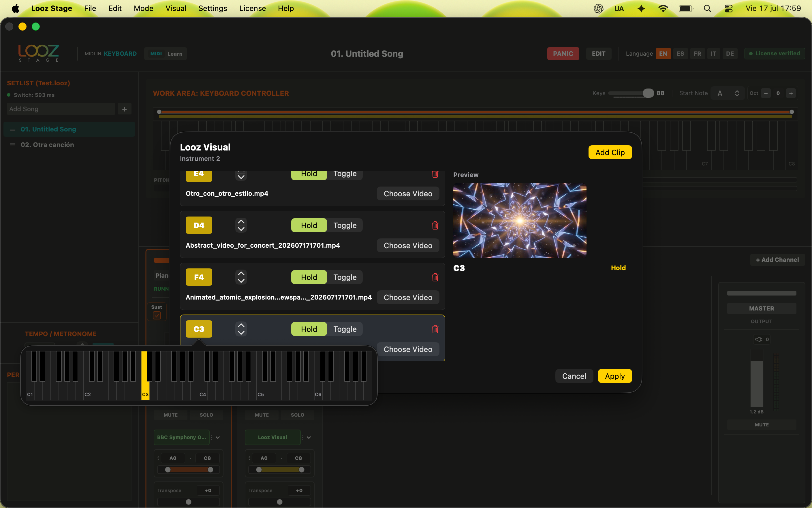Click BBC Symphony transpose slider
Screen dimensions: 812x508
coord(189,502)
